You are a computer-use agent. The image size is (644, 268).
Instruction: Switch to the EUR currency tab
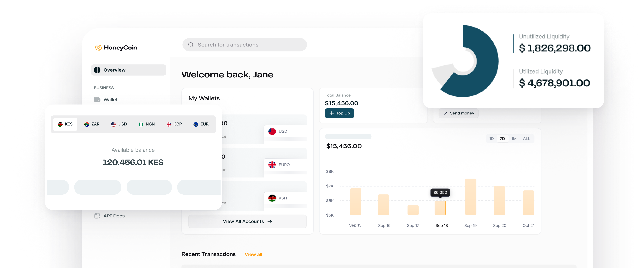click(201, 124)
